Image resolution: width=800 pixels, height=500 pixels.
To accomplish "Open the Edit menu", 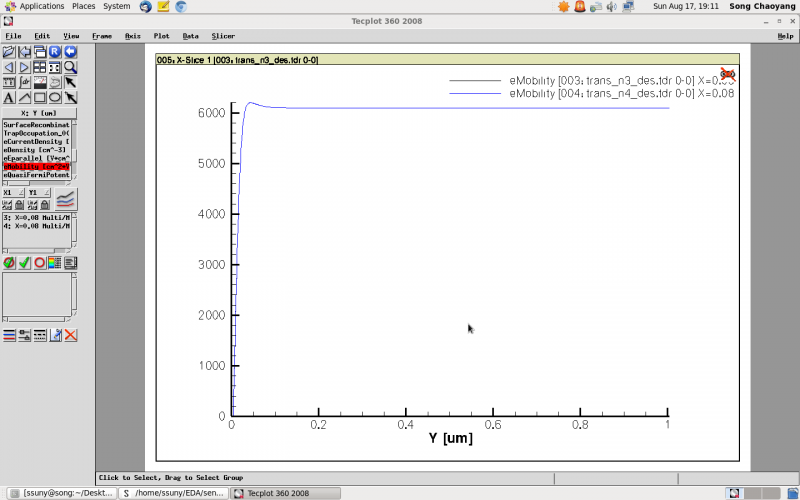I will 42,36.
